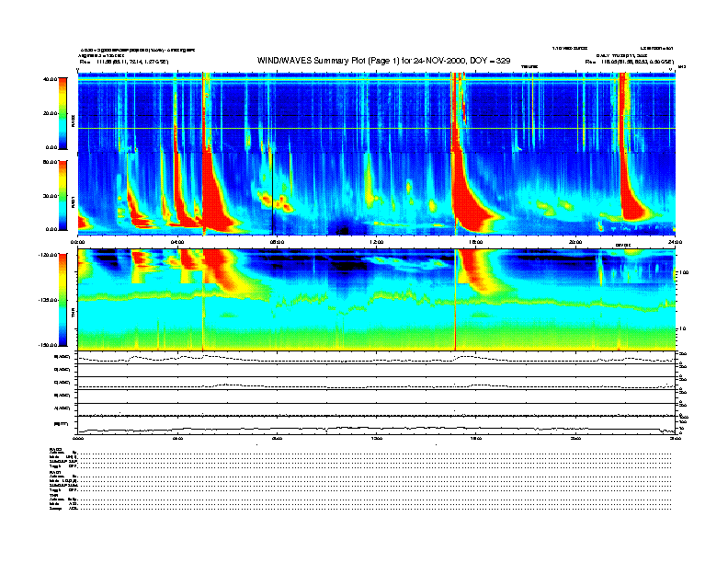Click the 04:00 label under bottom line plots
Screen dimensions: 728x563
coord(177,438)
